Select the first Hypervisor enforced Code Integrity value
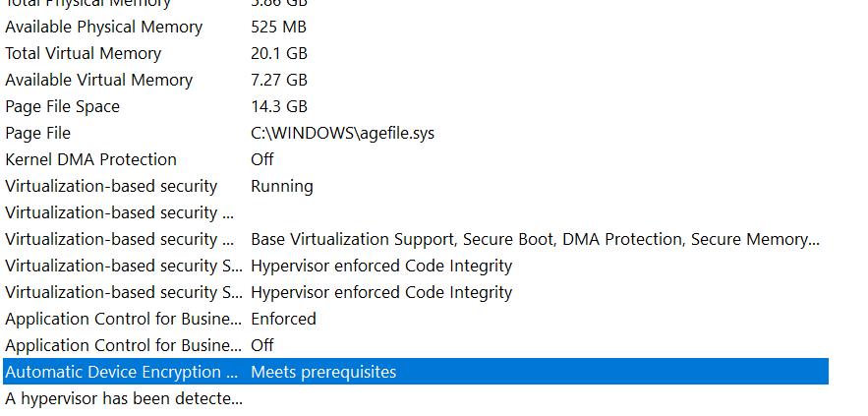This screenshot has height=416, width=868. (x=381, y=266)
